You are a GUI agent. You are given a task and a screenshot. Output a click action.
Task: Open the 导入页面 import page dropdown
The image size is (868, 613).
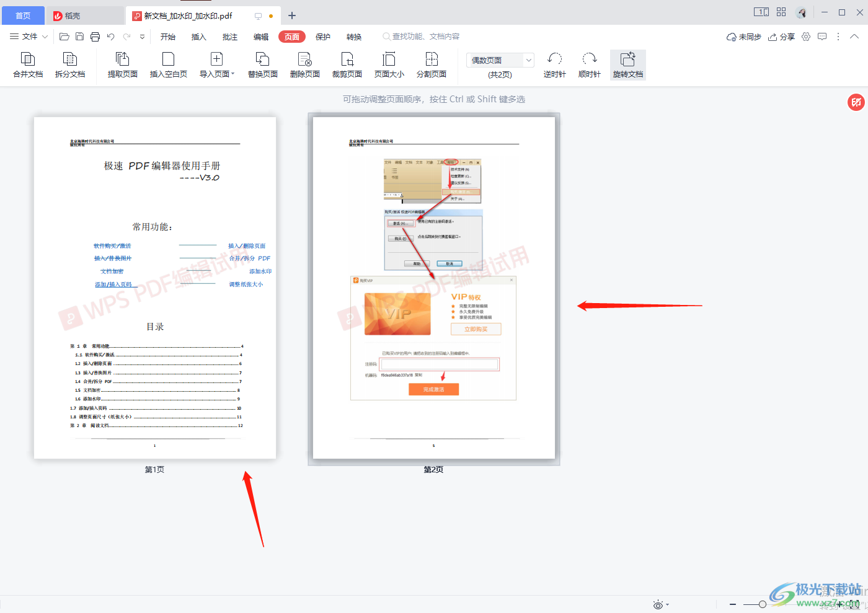click(x=217, y=65)
